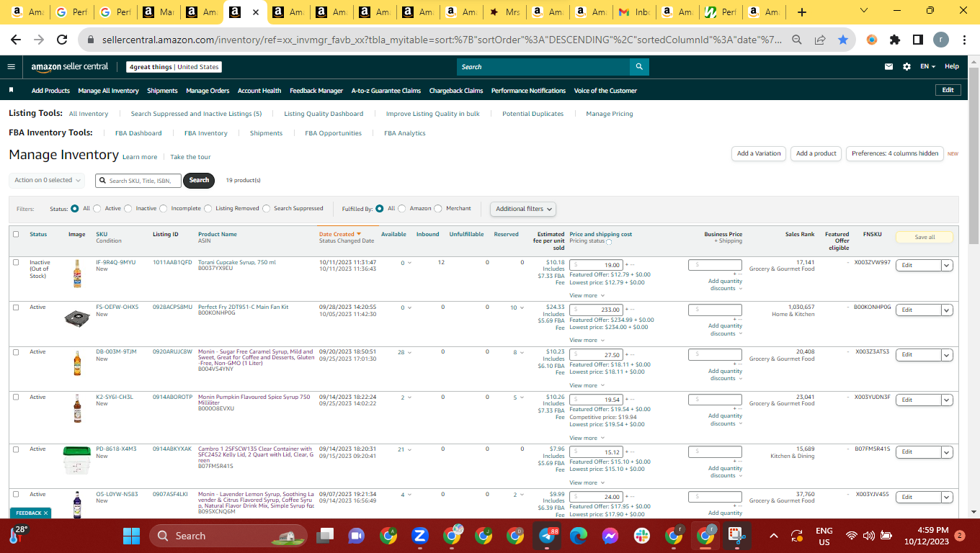Click the Add a Variation button
980x553 pixels.
(759, 153)
